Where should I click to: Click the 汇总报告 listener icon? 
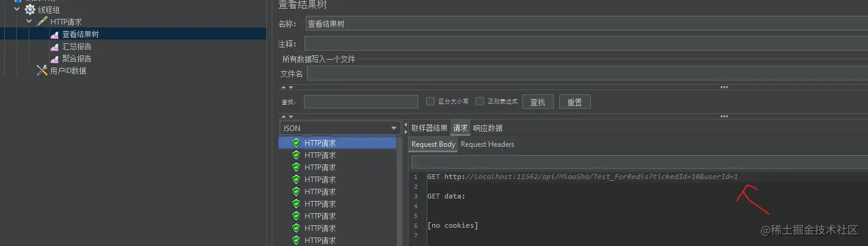coord(54,47)
